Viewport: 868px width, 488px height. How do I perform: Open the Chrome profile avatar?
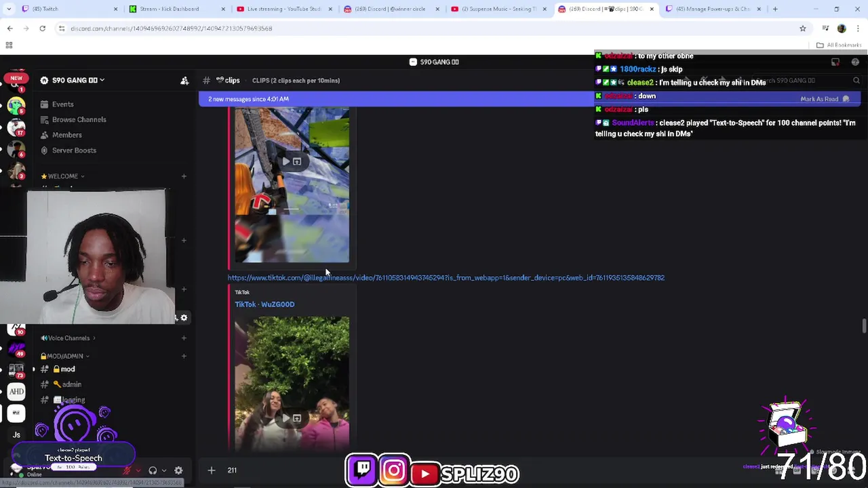click(842, 28)
